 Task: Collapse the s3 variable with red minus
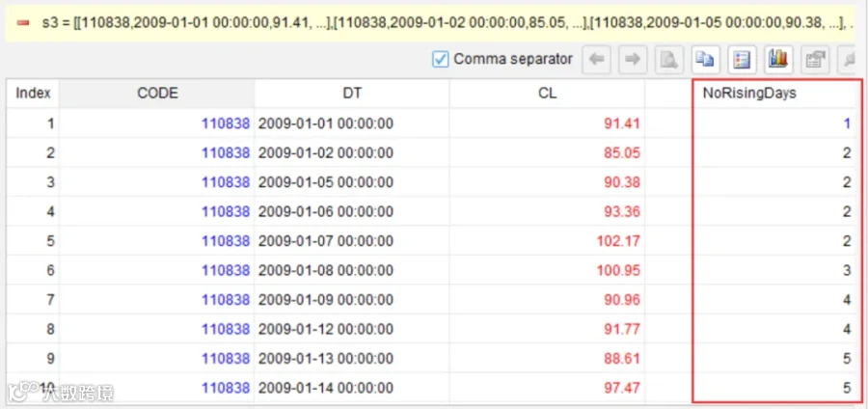pyautogui.click(x=23, y=23)
